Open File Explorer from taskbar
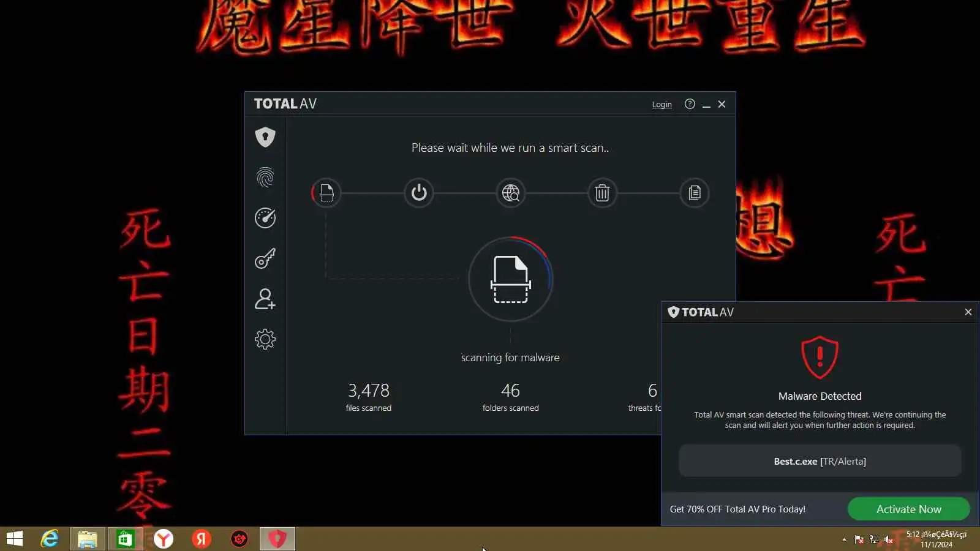This screenshot has width=980, height=551. click(88, 539)
